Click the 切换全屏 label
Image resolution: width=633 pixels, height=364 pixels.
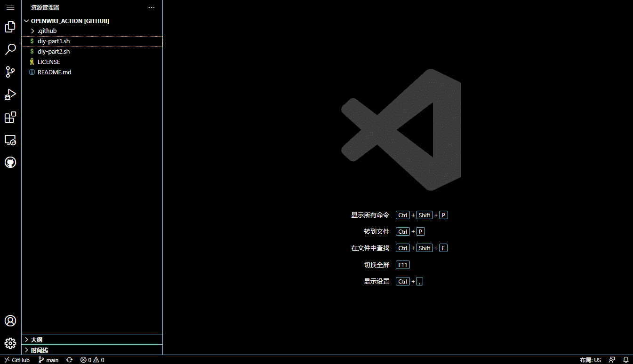(377, 265)
